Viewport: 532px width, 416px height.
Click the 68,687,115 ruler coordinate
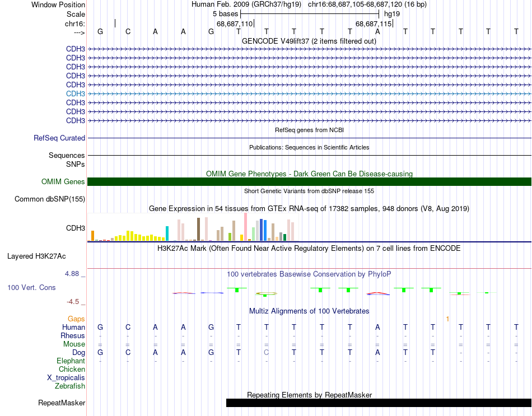pos(373,24)
